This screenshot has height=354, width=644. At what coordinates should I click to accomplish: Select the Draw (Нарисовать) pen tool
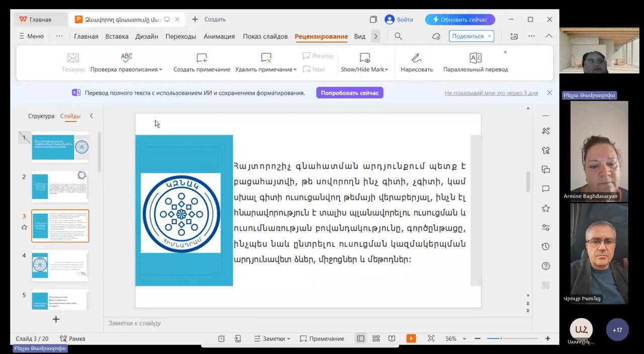click(x=416, y=57)
